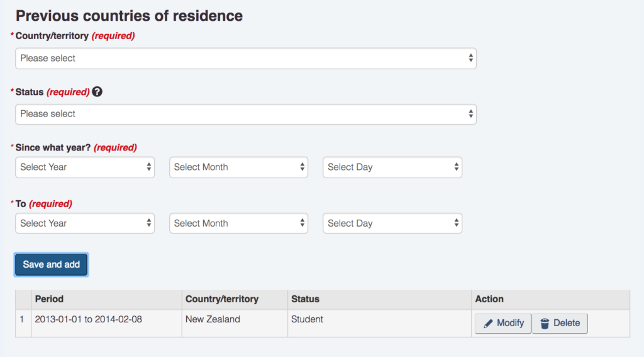Delete the New Zealand residence entry
This screenshot has width=644, height=357.
click(x=560, y=323)
